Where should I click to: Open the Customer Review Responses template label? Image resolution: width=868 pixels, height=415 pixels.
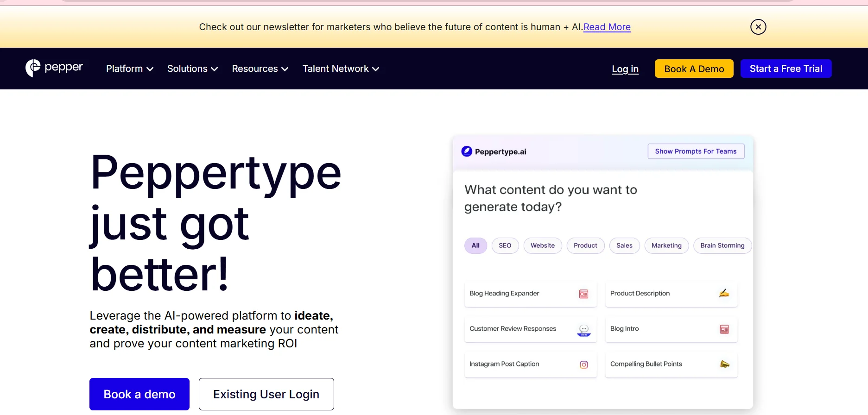[513, 328]
